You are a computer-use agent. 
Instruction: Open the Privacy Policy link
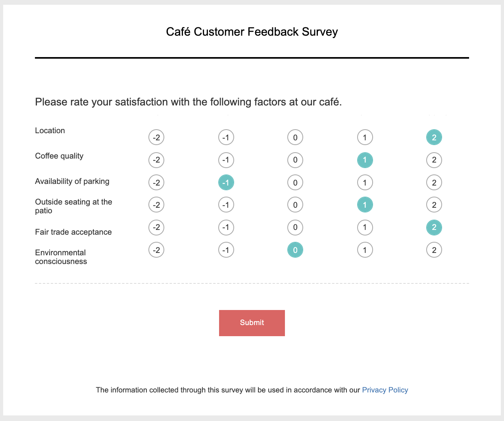385,390
